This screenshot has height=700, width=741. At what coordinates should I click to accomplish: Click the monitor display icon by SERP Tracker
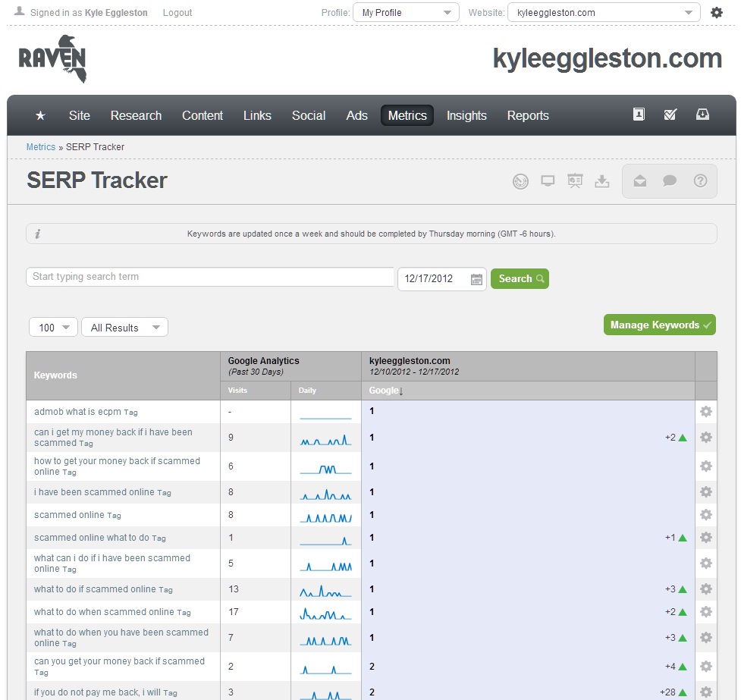(548, 181)
